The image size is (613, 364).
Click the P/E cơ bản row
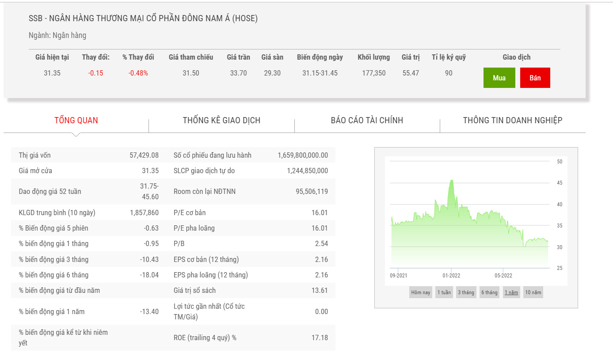[251, 212]
